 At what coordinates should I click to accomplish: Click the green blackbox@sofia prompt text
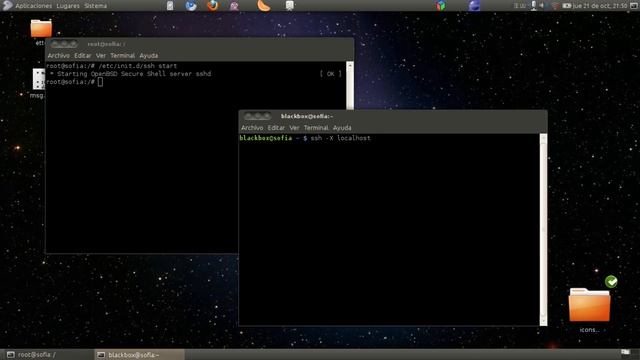point(266,138)
